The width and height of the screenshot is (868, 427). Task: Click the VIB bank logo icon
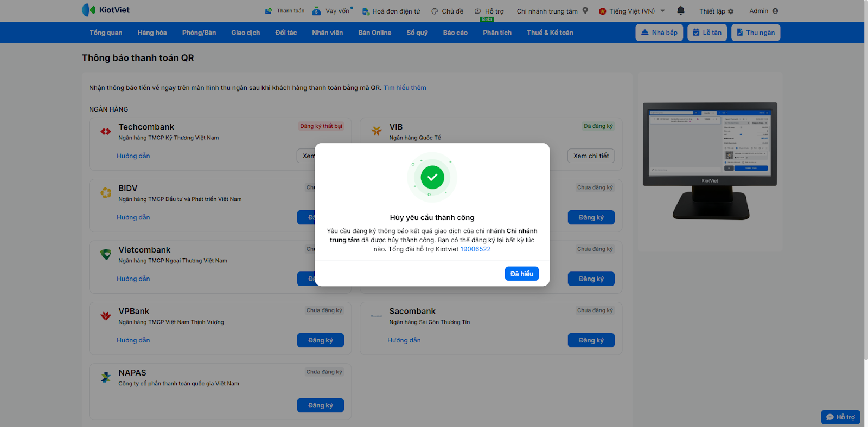[x=376, y=131]
